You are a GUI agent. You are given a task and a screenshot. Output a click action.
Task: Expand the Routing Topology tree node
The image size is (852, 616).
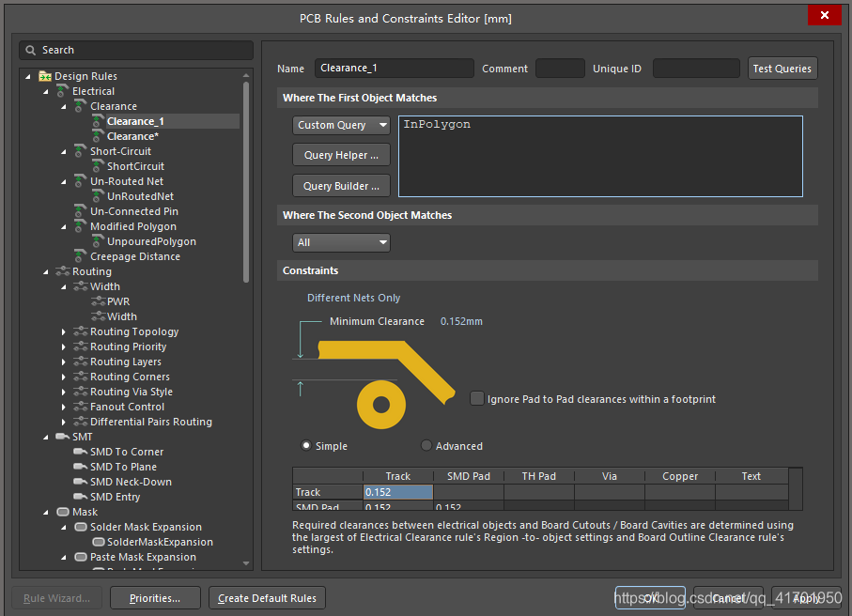(x=64, y=331)
